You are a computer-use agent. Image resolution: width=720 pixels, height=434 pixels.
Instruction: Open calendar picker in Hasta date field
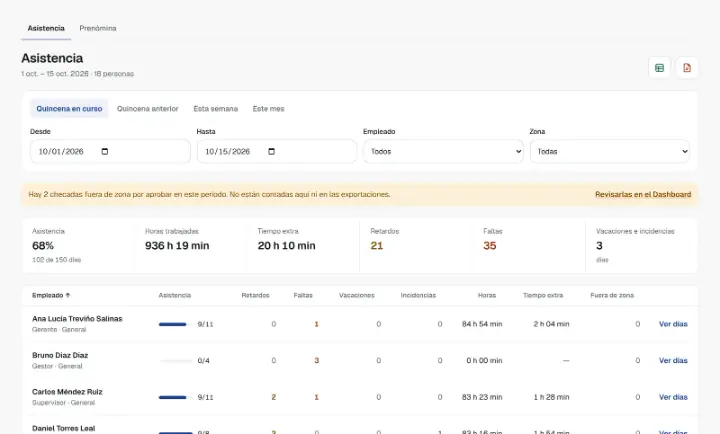pyautogui.click(x=271, y=152)
